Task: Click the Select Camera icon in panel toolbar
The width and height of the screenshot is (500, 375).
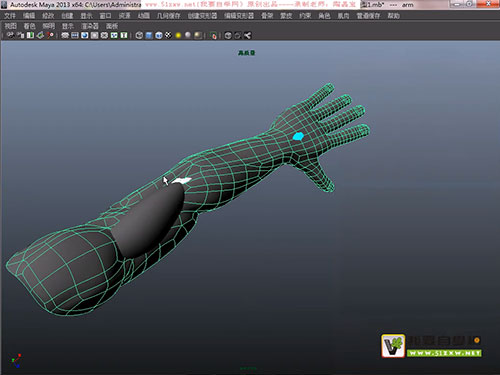Action: tap(11, 35)
